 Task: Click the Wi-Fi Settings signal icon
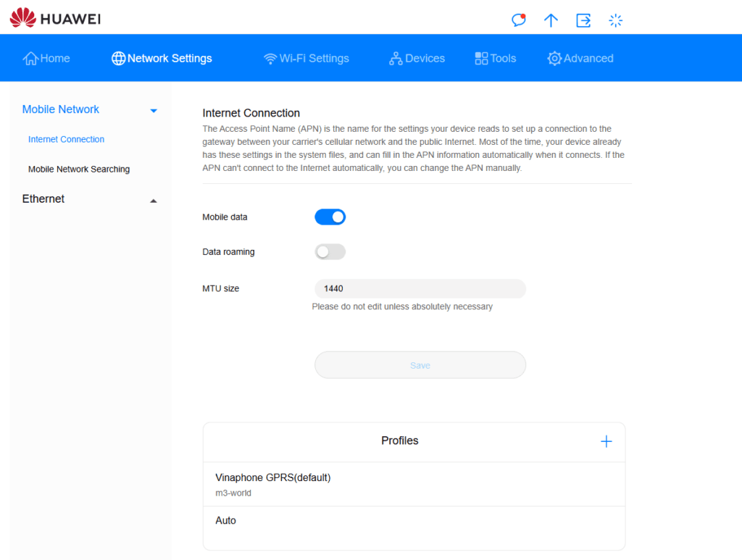(270, 59)
